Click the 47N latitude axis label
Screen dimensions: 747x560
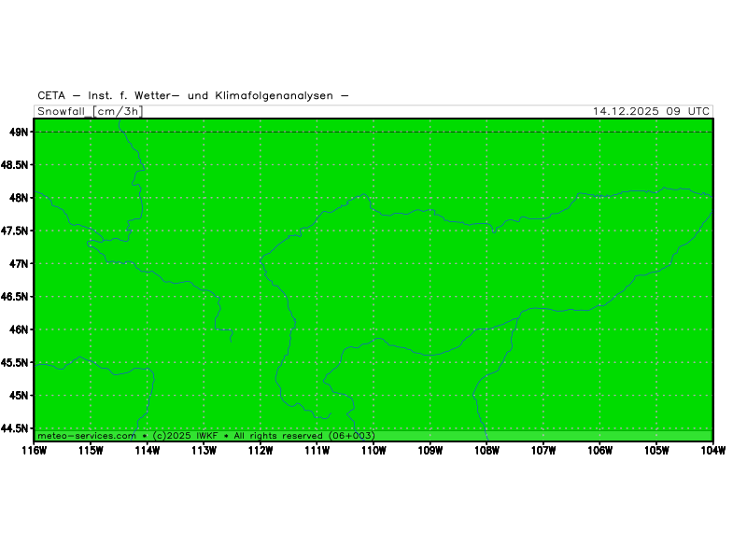click(x=19, y=264)
